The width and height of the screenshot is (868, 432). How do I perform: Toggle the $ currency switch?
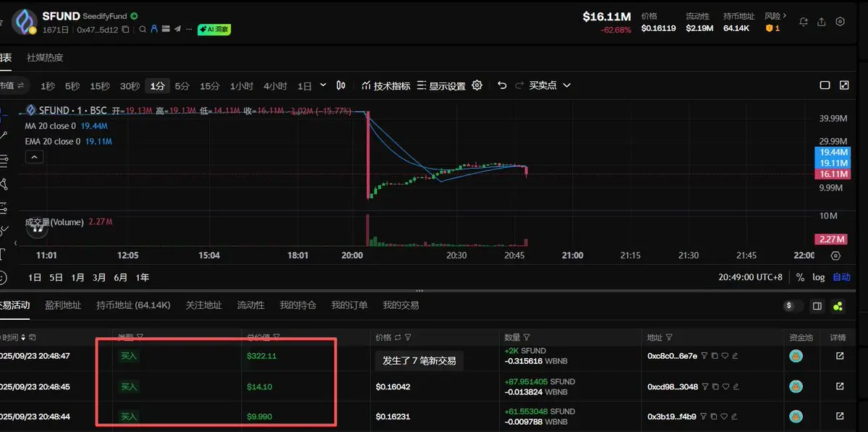[793, 306]
